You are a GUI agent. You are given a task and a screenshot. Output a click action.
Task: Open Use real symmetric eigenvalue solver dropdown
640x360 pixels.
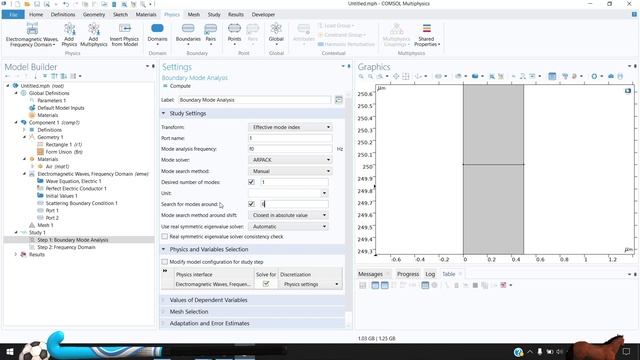tap(288, 226)
